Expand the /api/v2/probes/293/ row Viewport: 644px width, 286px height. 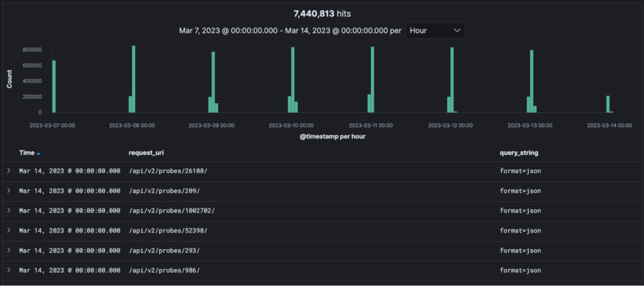(9, 250)
